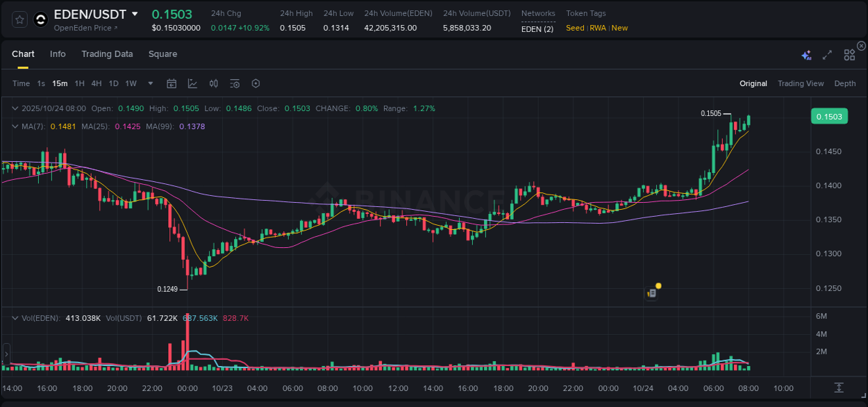This screenshot has height=407, width=868.
Task: Open chart settings
Action: pyautogui.click(x=256, y=83)
